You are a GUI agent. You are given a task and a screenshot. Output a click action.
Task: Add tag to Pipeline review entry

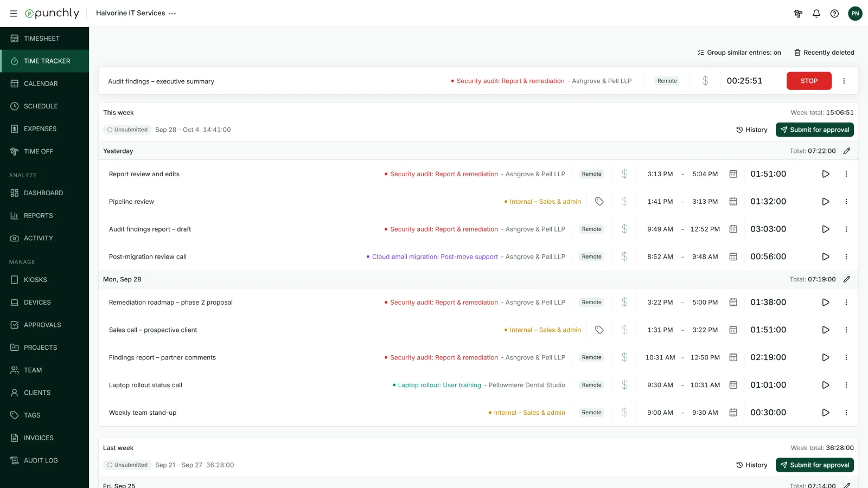point(599,202)
